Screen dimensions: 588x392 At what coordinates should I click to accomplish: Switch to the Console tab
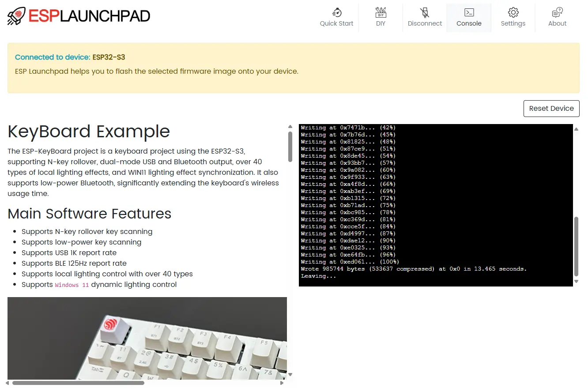[x=469, y=18]
